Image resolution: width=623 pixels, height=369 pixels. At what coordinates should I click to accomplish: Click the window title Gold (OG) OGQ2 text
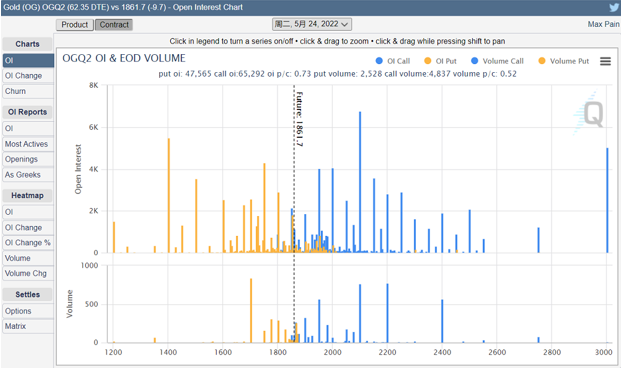click(x=123, y=7)
